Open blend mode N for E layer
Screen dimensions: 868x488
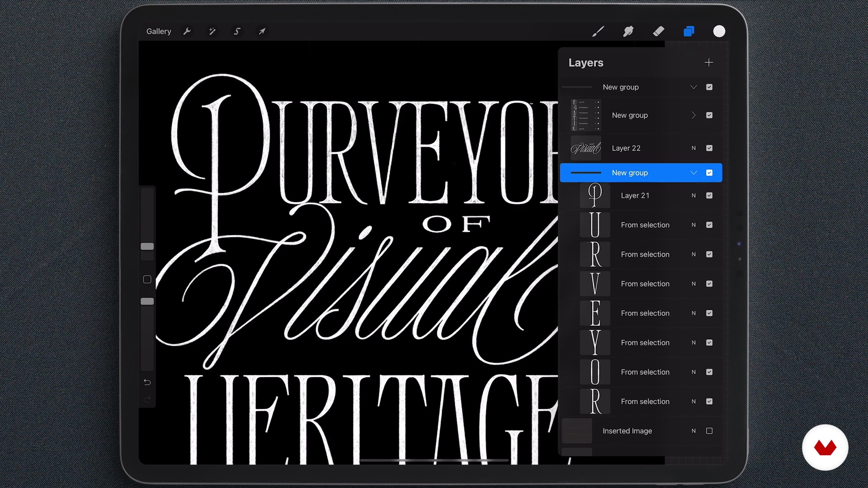(x=693, y=313)
